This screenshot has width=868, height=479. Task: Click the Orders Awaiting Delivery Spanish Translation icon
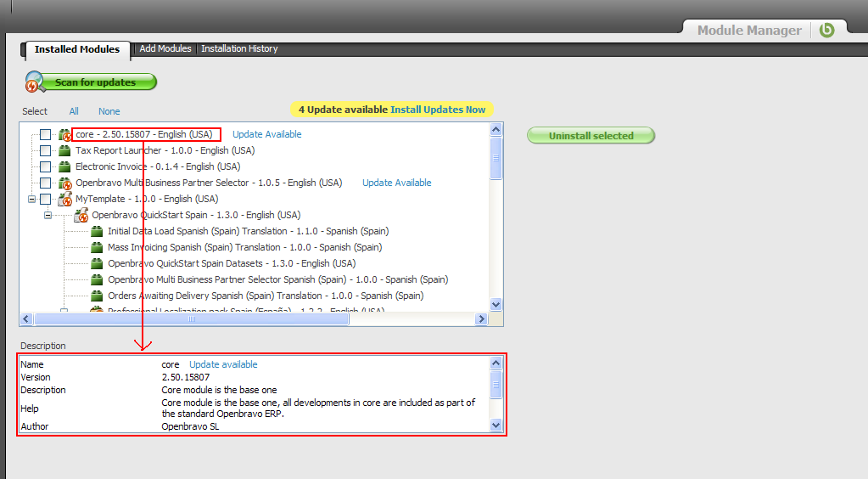tap(97, 295)
